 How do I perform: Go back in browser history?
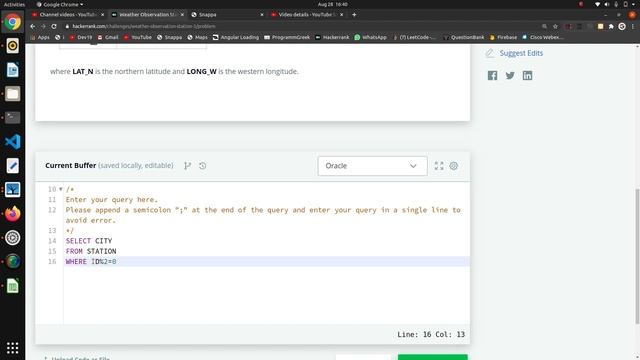tap(33, 26)
